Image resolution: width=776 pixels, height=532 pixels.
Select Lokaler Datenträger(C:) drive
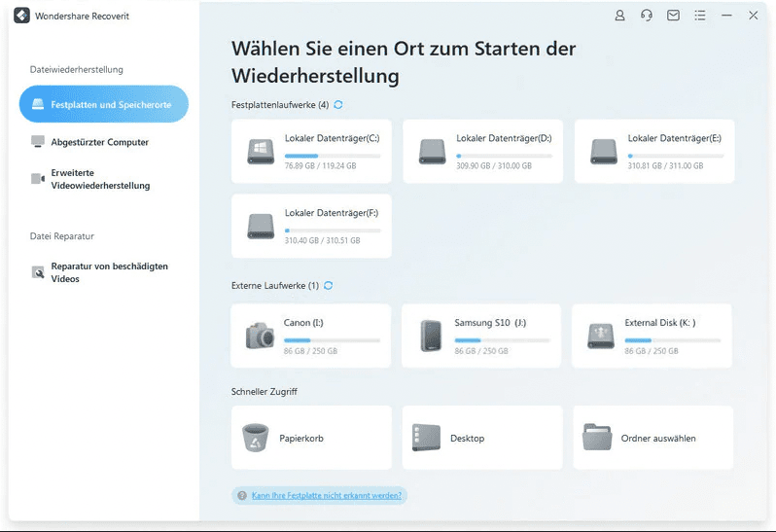point(311,152)
